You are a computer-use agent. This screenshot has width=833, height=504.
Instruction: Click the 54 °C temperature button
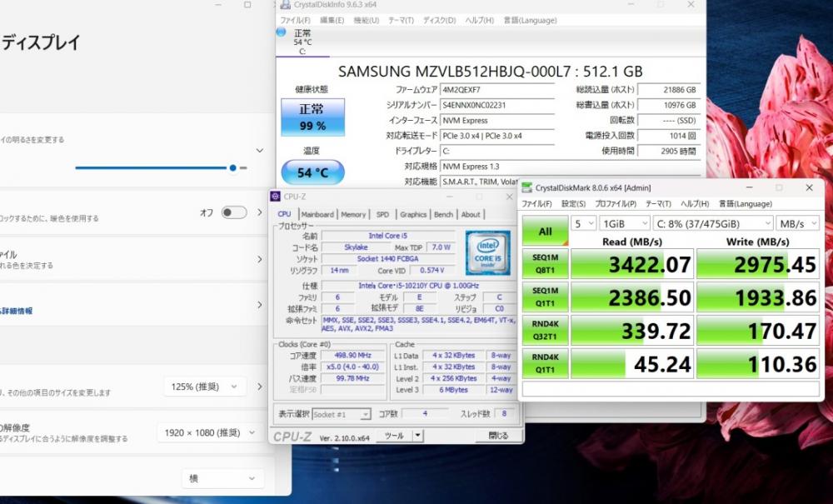[313, 172]
